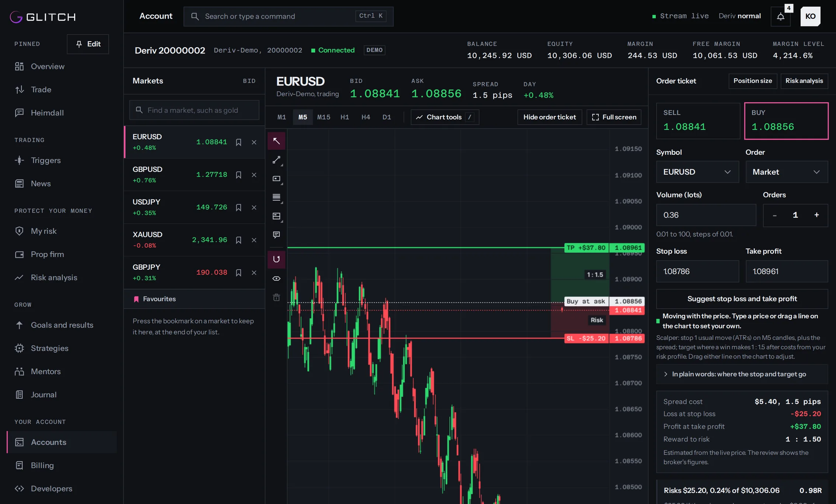Choose the BUY 1.08856 side
Screen dimensions: 836x504
(x=786, y=121)
